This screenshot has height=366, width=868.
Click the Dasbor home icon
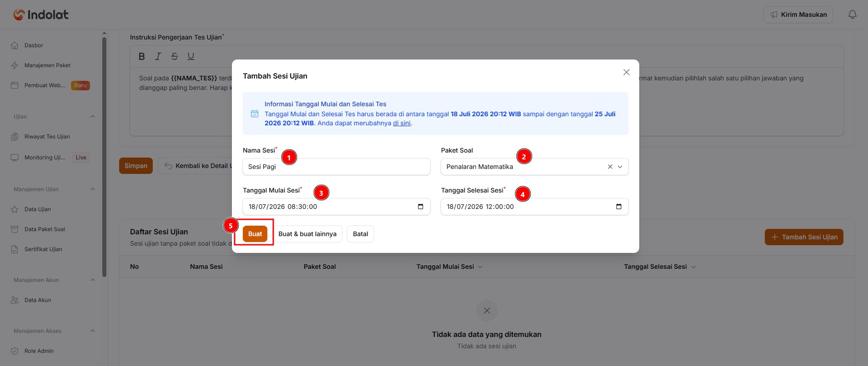[x=15, y=45]
